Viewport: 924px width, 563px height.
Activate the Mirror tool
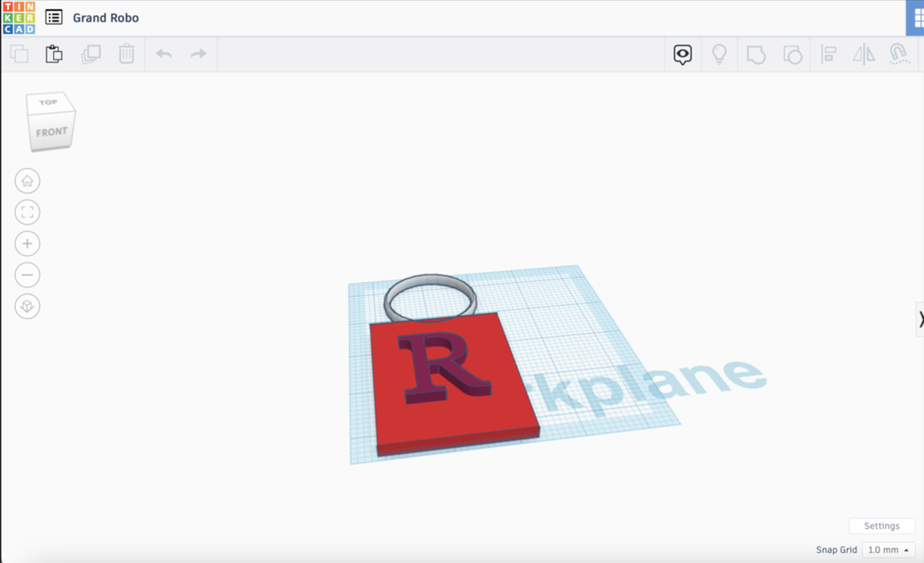863,54
